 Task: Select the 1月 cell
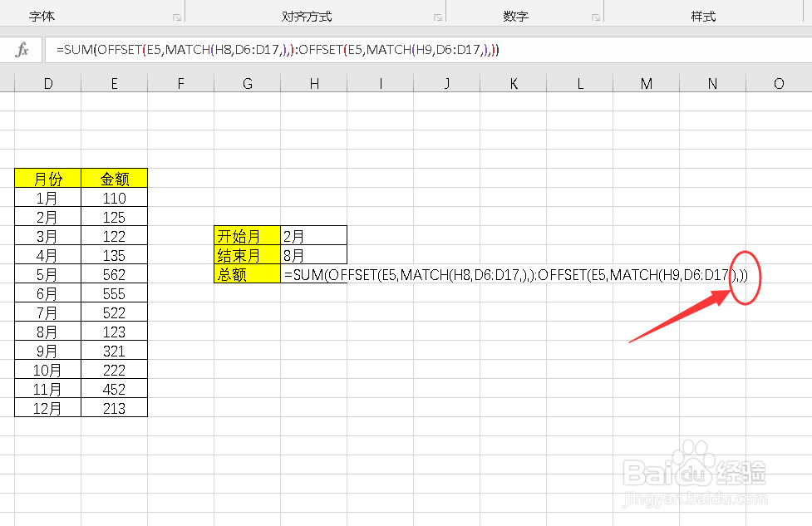pyautogui.click(x=47, y=197)
